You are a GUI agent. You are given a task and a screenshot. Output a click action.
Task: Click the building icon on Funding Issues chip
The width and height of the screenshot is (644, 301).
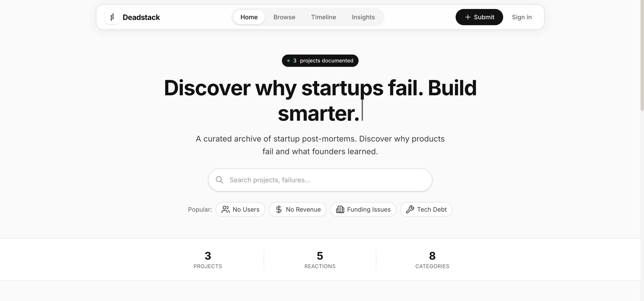[340, 209]
